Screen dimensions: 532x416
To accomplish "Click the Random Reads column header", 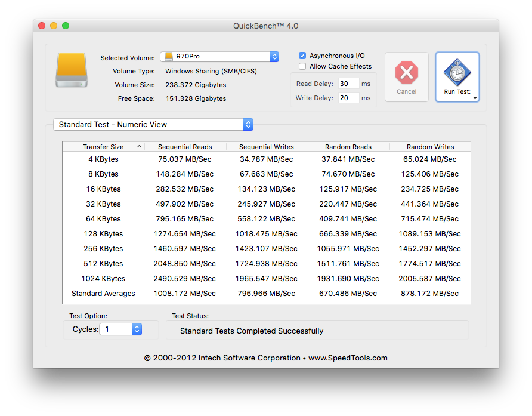I will 348,147.
